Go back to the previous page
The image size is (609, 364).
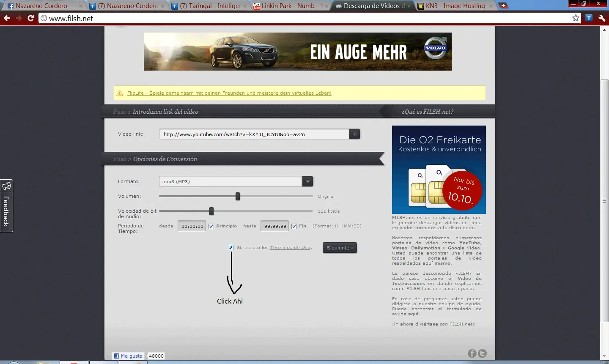[x=7, y=18]
